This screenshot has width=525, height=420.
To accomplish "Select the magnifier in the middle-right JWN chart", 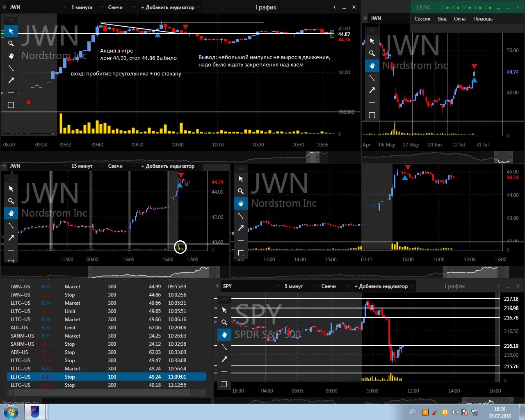I will (241, 191).
